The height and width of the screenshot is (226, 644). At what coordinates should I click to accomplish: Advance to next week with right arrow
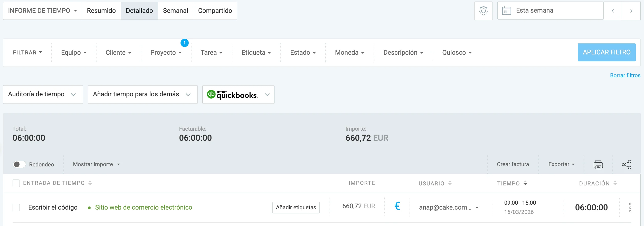(x=631, y=11)
